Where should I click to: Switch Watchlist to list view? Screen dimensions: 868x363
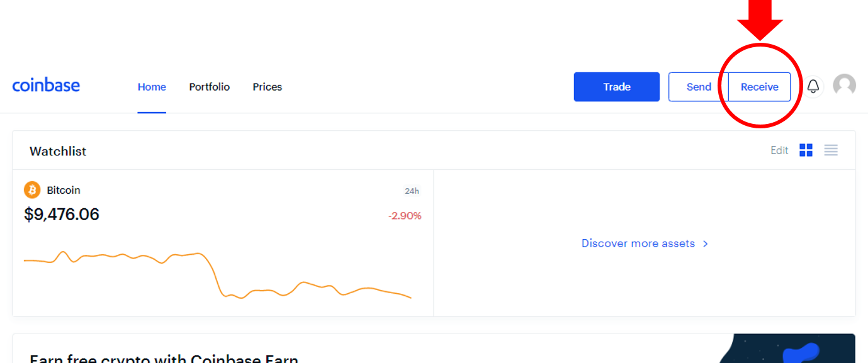coord(831,150)
